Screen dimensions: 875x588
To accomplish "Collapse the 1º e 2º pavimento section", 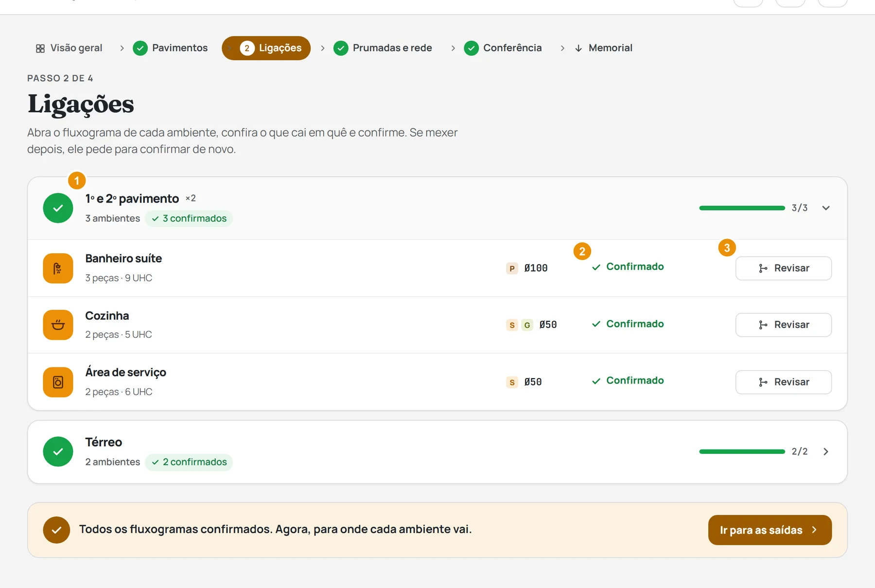I will (x=826, y=208).
